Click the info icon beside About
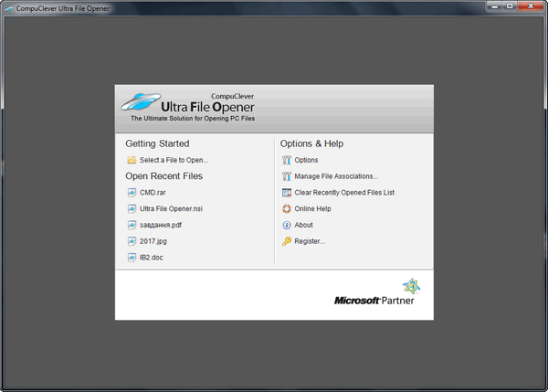The image size is (548, 392). [x=287, y=225]
